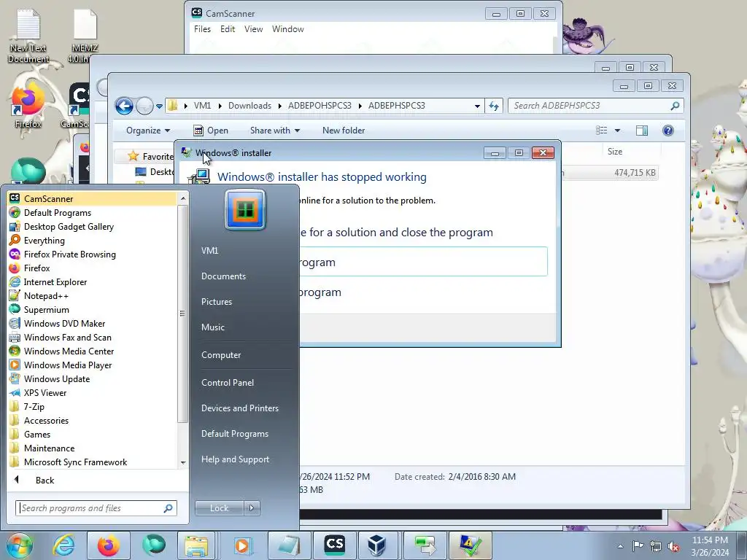Click the user account picture
This screenshot has width=747, height=560.
tap(245, 209)
